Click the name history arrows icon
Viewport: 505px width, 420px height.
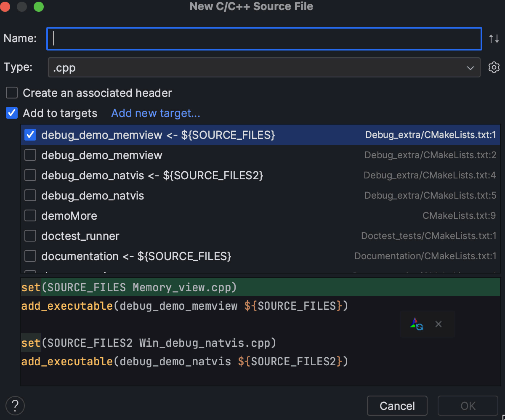[x=494, y=38]
